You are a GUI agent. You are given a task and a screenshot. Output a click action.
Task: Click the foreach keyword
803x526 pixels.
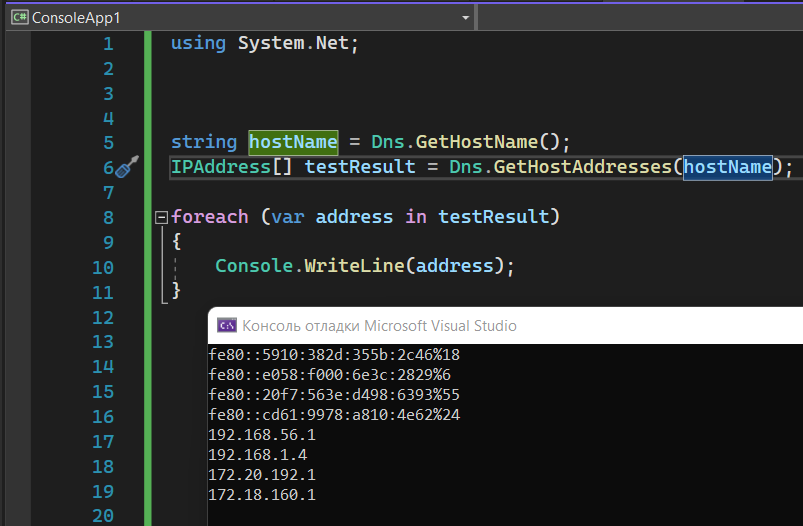pyautogui.click(x=209, y=217)
